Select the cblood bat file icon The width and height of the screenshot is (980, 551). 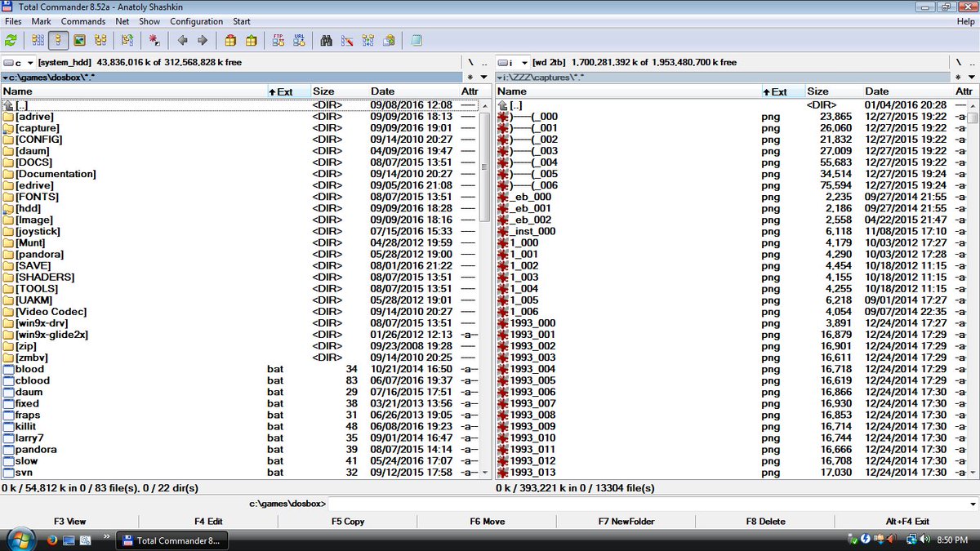(x=9, y=380)
